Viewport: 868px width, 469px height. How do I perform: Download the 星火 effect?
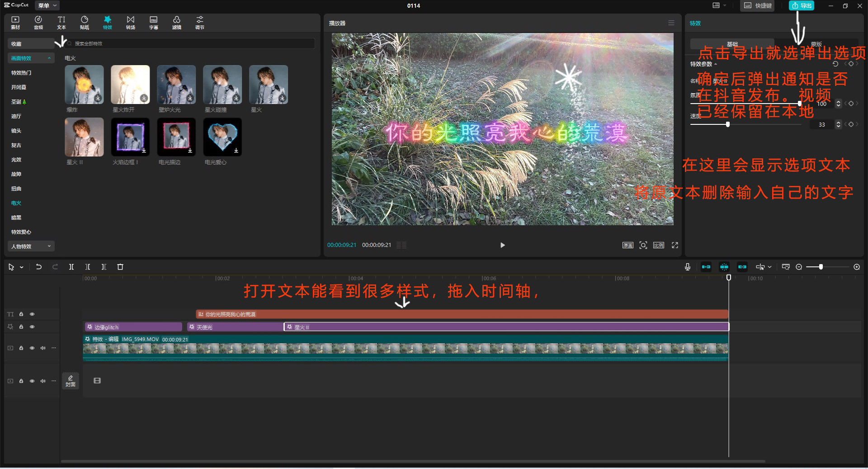coord(282,98)
